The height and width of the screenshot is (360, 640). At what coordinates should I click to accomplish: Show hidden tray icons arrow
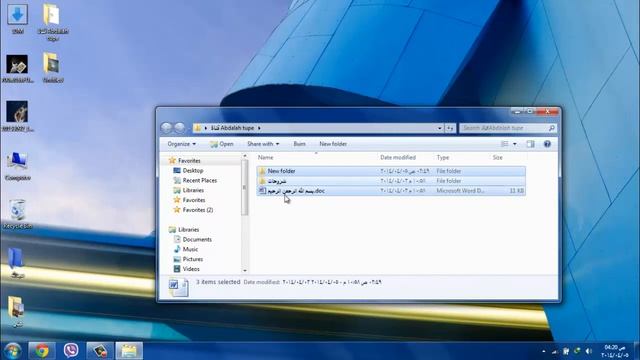(x=544, y=351)
